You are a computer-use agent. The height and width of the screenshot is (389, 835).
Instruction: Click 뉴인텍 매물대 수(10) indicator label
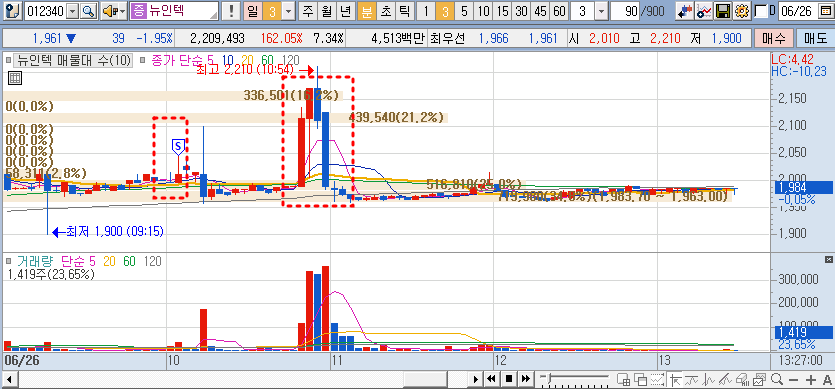(74, 60)
